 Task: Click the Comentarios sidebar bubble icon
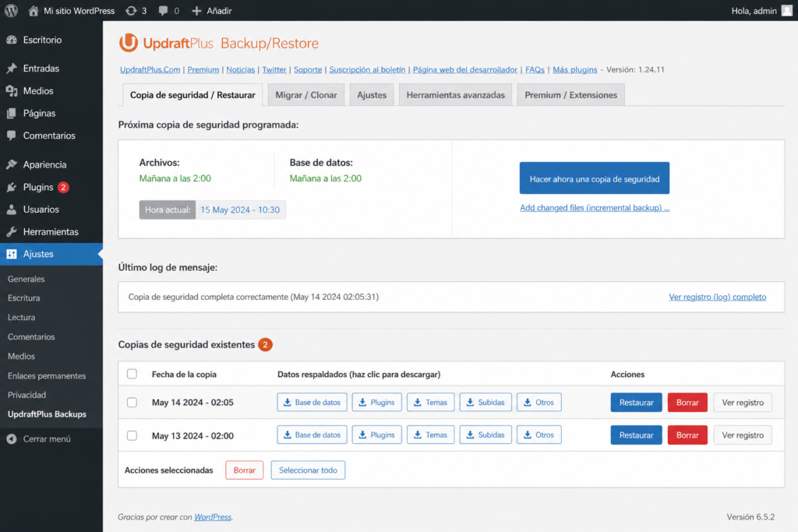tap(12, 136)
